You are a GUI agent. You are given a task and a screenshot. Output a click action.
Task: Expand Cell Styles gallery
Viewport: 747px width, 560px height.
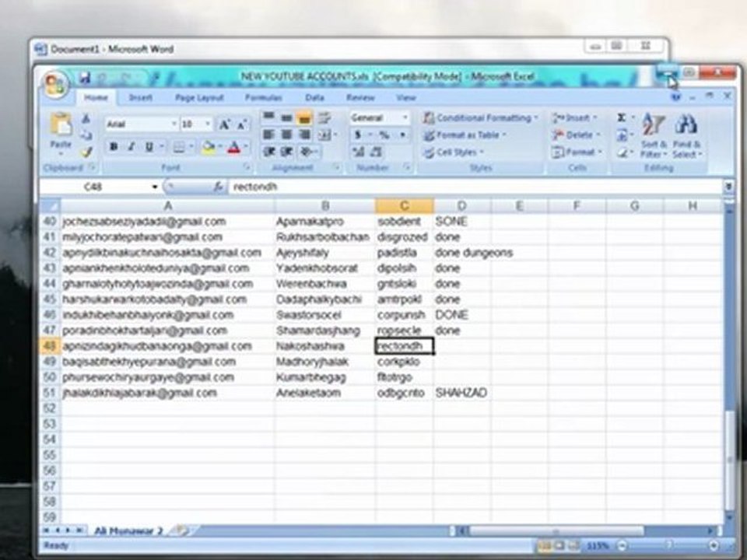pos(454,152)
